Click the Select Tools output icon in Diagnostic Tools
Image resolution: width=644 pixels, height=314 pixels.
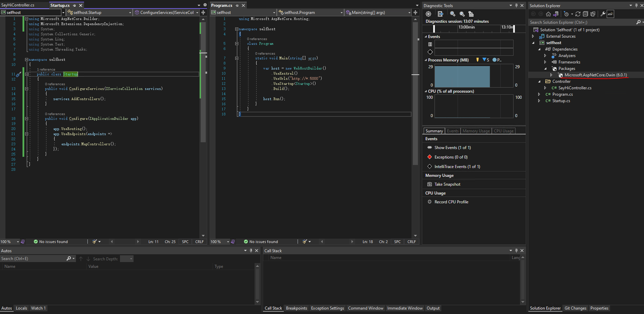pyautogui.click(x=440, y=14)
